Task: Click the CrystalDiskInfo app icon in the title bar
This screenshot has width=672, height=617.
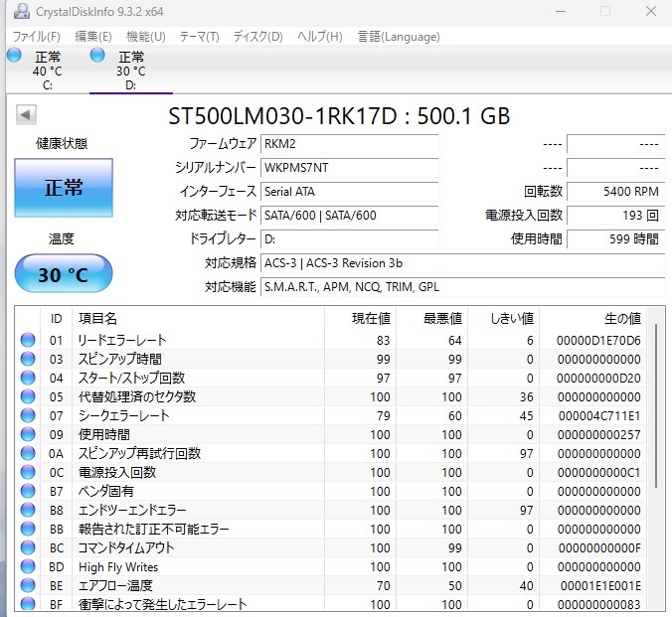Action: pos(21,11)
